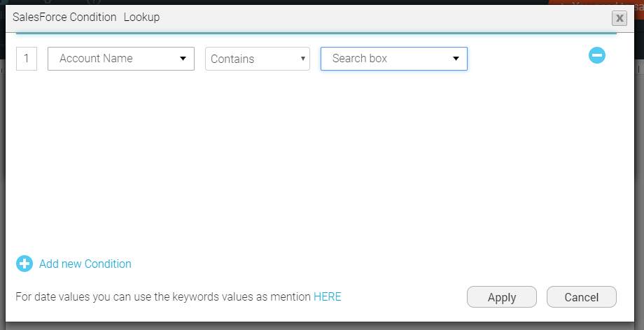This screenshot has width=644, height=330.
Task: Follow the HERE keywords link
Action: point(327,296)
